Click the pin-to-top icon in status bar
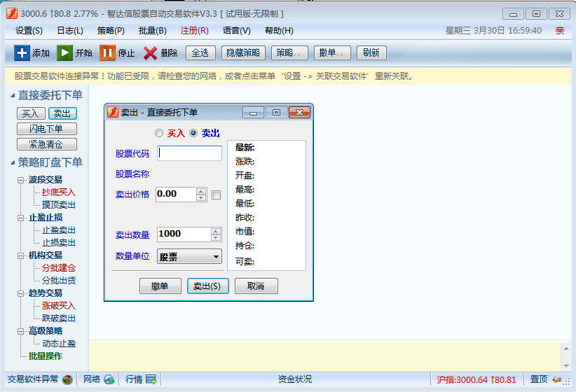This screenshot has width=576, height=392. [558, 379]
